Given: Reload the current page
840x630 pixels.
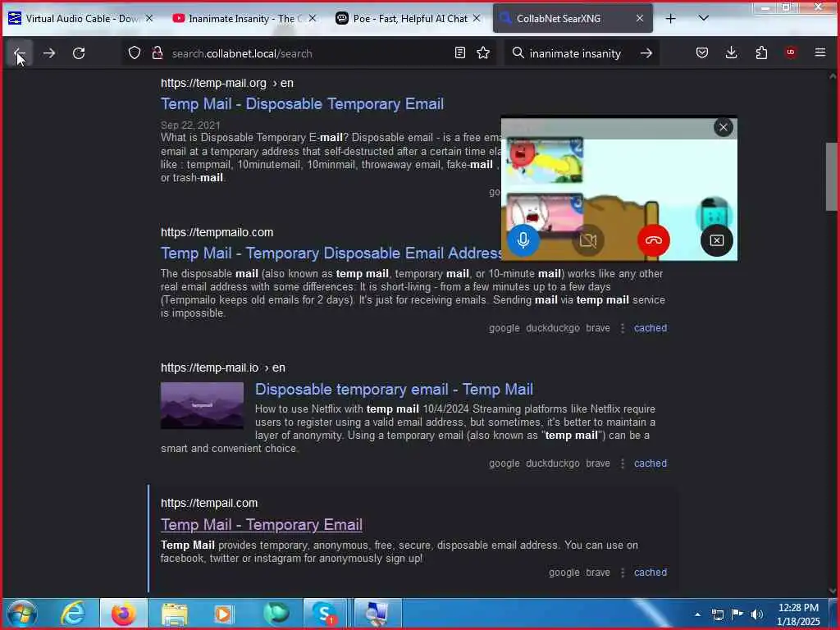Looking at the screenshot, I should coord(79,53).
